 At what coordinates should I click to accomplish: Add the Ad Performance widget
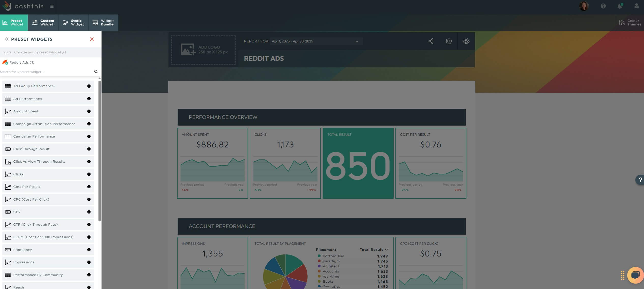[x=48, y=99]
